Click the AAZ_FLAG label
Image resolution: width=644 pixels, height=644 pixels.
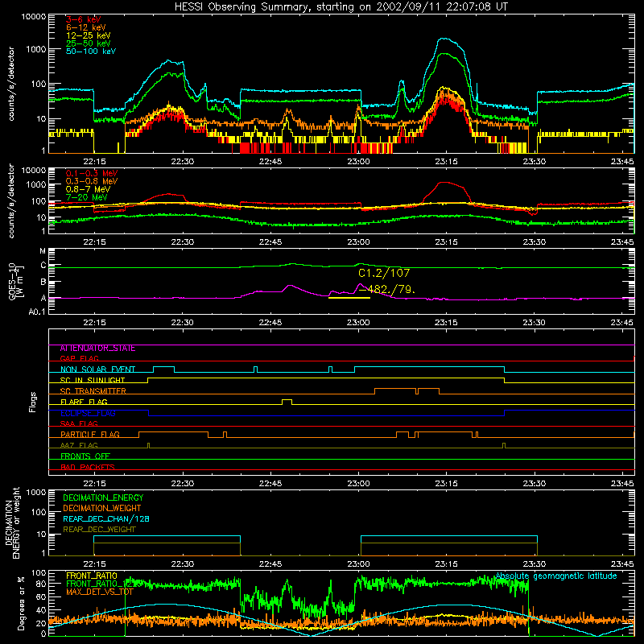79,445
